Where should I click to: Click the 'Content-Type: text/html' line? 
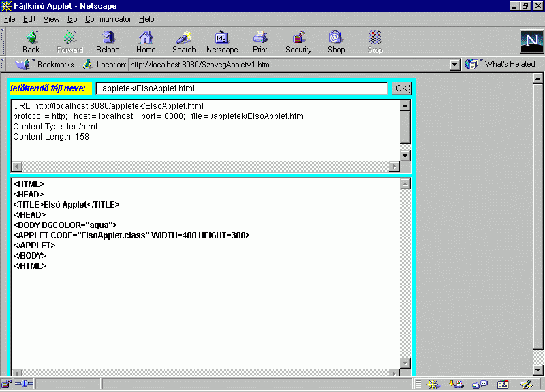click(55, 127)
